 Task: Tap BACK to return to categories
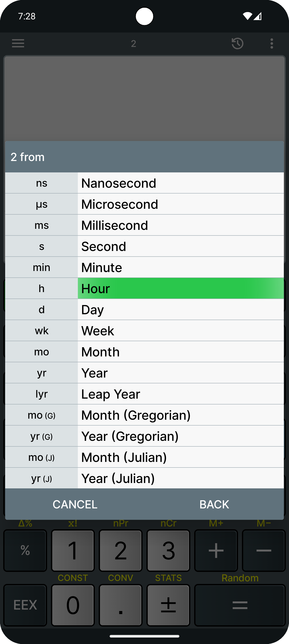tap(214, 504)
